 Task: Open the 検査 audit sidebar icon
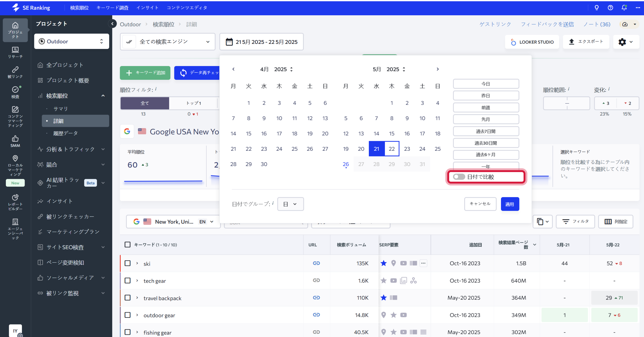click(15, 92)
